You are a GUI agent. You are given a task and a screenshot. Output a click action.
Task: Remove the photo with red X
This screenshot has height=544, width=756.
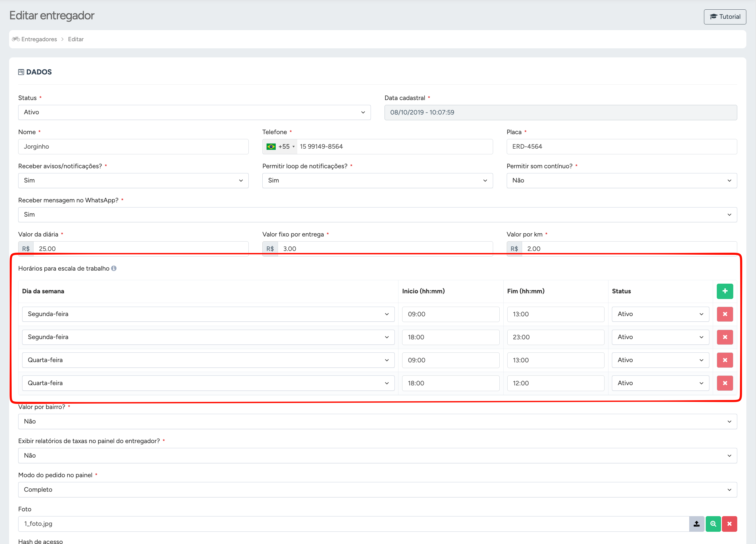(x=729, y=524)
